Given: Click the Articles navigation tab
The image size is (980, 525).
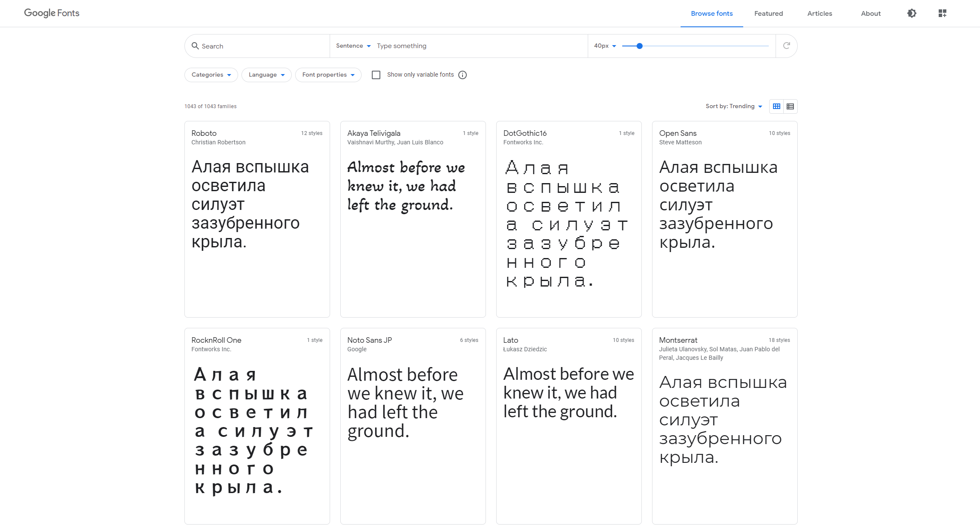Looking at the screenshot, I should coord(819,14).
